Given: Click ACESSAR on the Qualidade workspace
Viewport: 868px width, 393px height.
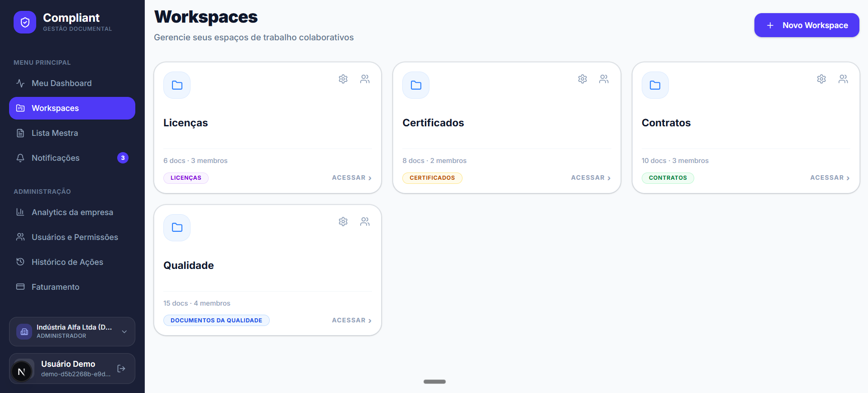Looking at the screenshot, I should pos(352,320).
